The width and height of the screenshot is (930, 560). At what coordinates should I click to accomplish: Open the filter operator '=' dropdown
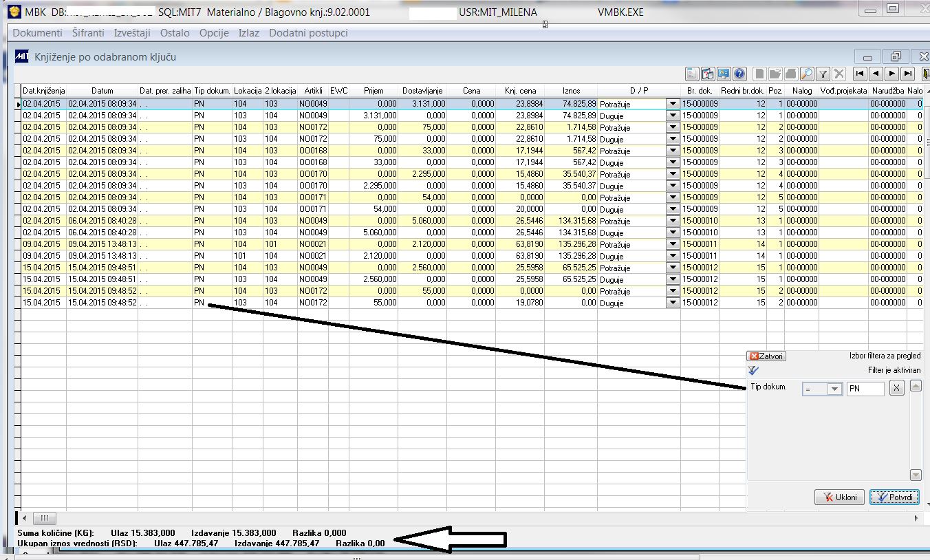(x=835, y=389)
